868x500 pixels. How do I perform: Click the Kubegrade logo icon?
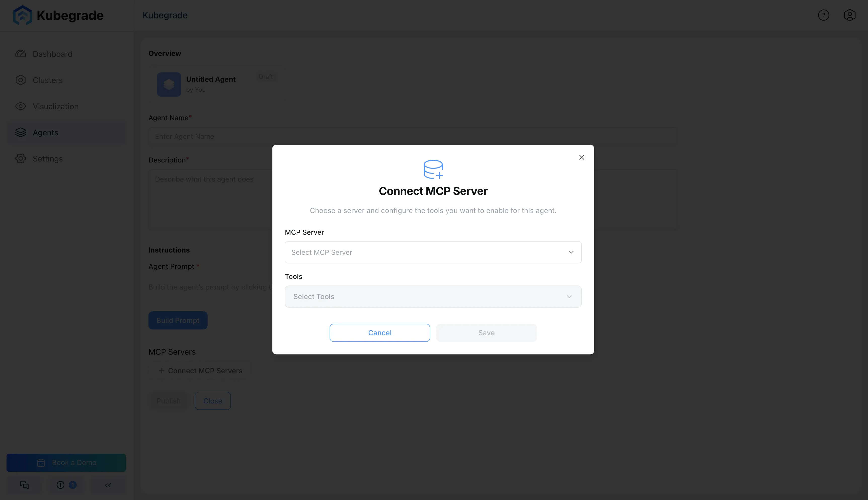(23, 15)
